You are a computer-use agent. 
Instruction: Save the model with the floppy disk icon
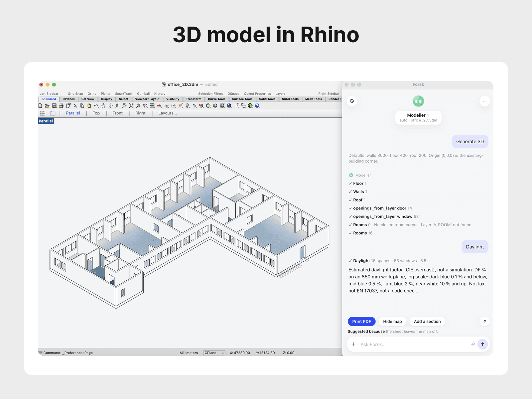click(x=54, y=106)
